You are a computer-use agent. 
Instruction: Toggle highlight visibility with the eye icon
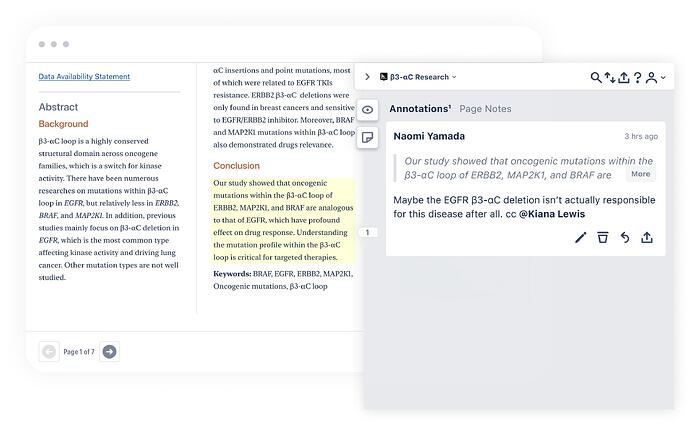[x=368, y=109]
